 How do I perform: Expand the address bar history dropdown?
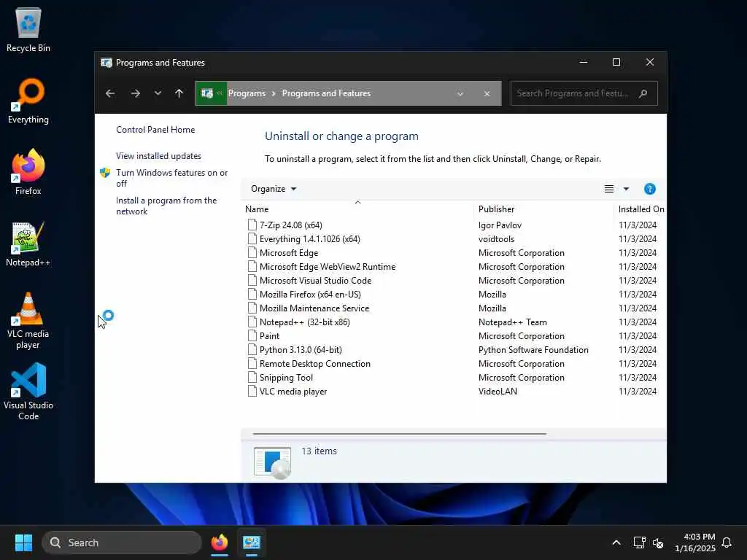460,94
